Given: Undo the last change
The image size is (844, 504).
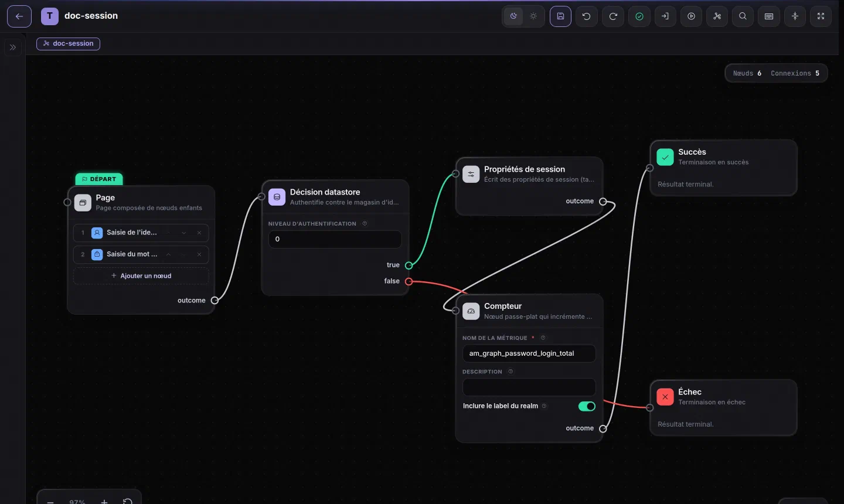Looking at the screenshot, I should (x=587, y=16).
